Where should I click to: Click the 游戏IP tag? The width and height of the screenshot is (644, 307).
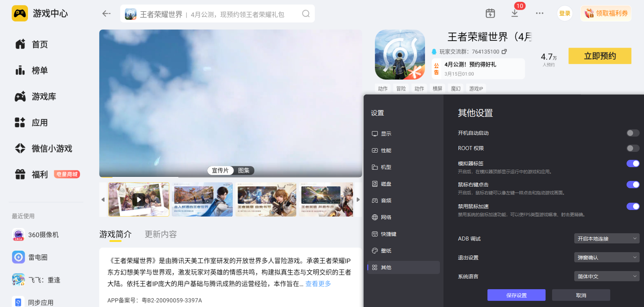click(476, 89)
